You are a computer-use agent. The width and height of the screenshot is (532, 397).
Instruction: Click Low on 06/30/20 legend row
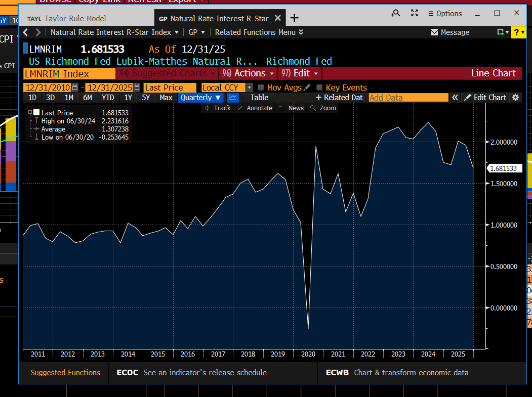pos(81,137)
